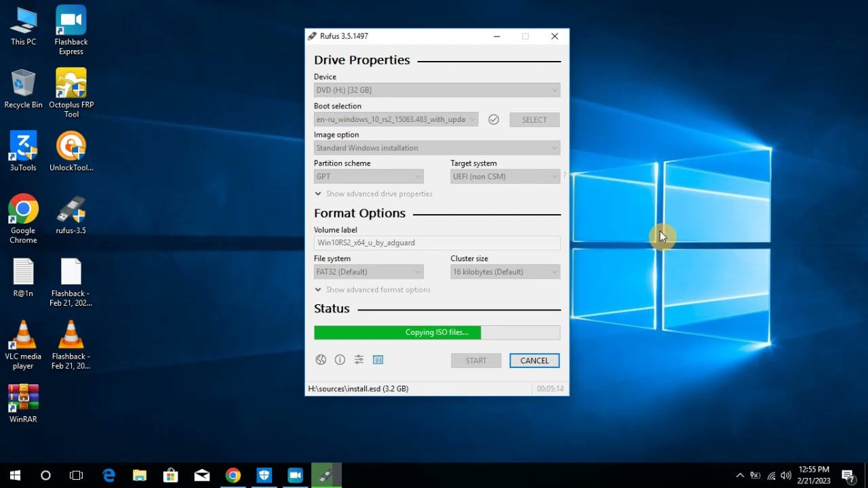Open the R@1n text file

point(23,278)
